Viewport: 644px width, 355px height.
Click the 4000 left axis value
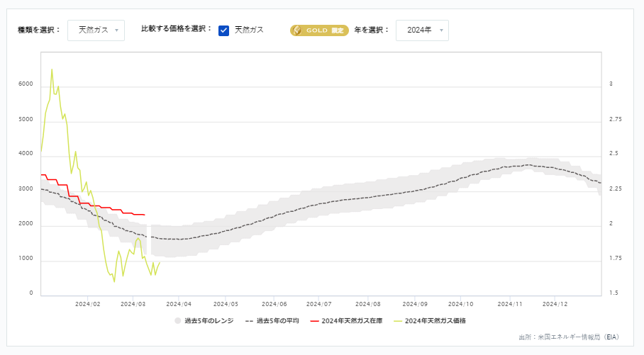26,154
